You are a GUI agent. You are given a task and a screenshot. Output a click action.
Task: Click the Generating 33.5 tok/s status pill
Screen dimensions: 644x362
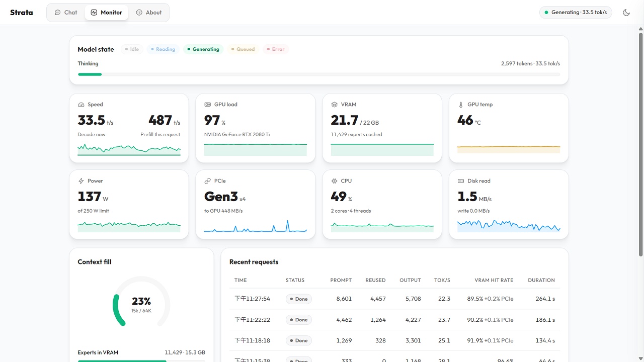coord(576,13)
